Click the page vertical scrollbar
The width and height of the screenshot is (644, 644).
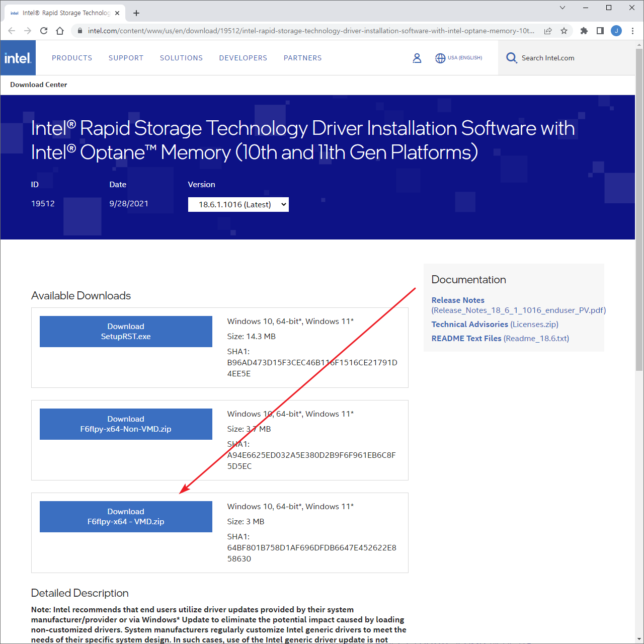click(x=639, y=210)
